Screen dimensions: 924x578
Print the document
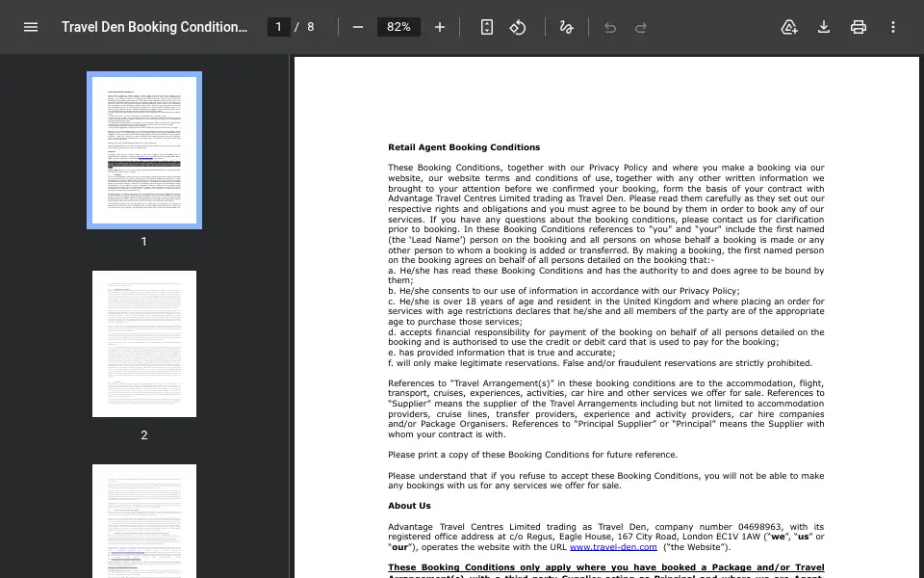click(x=858, y=27)
